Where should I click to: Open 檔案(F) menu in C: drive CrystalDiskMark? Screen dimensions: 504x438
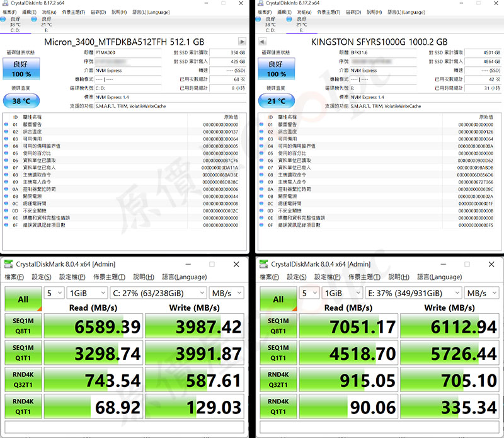click(14, 277)
